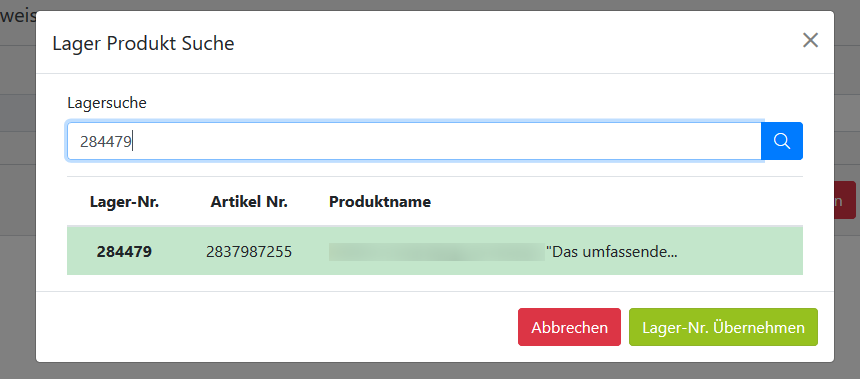Click the red Abbrechen button
The height and width of the screenshot is (379, 860).
569,327
